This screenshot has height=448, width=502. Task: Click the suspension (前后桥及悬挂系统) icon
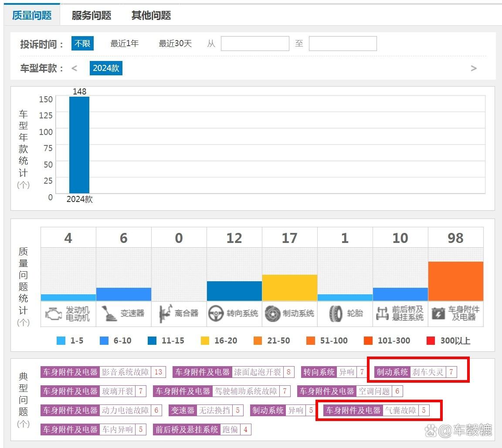382,313
